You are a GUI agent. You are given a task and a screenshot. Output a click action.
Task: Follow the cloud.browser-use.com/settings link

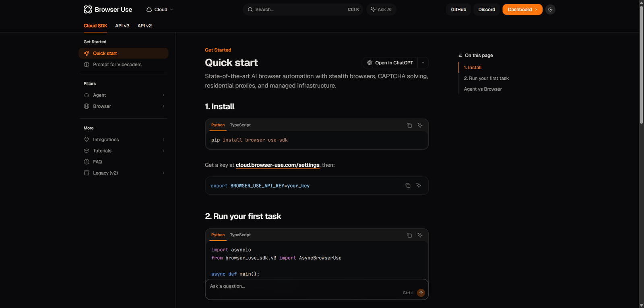[277, 165]
